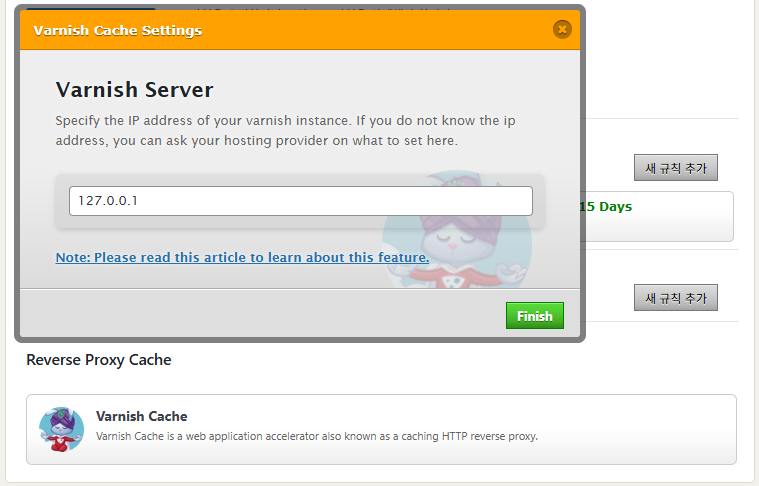Image resolution: width=759 pixels, height=486 pixels.
Task: Click the Varnish Cache mascot icon
Action: pos(61,429)
